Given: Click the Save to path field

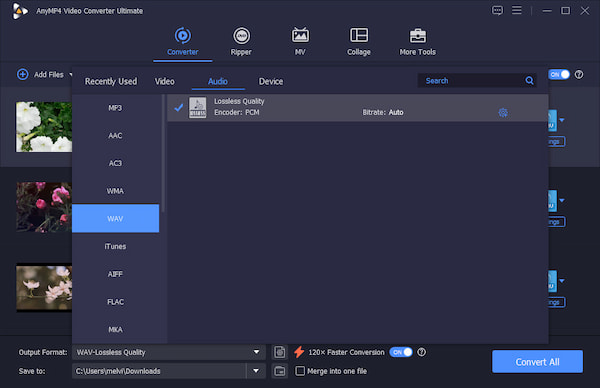Looking at the screenshot, I should pos(159,371).
